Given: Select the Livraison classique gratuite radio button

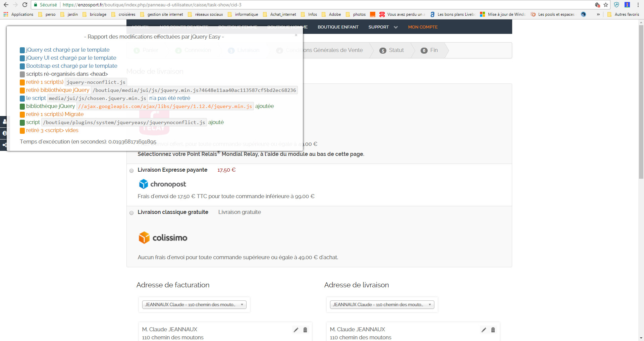Looking at the screenshot, I should 131,213.
